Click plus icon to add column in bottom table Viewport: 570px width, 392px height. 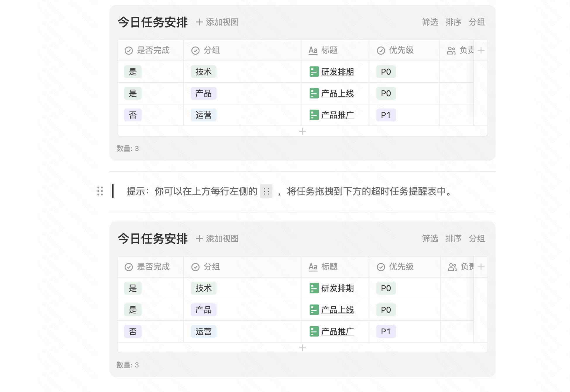481,267
